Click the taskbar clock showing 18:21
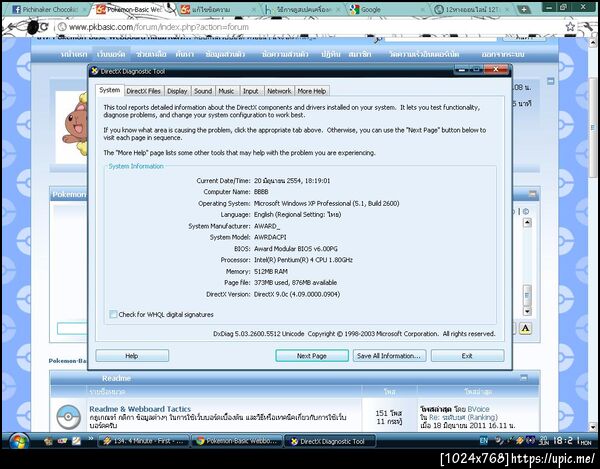Viewport: 600px width, 469px height. point(572,441)
